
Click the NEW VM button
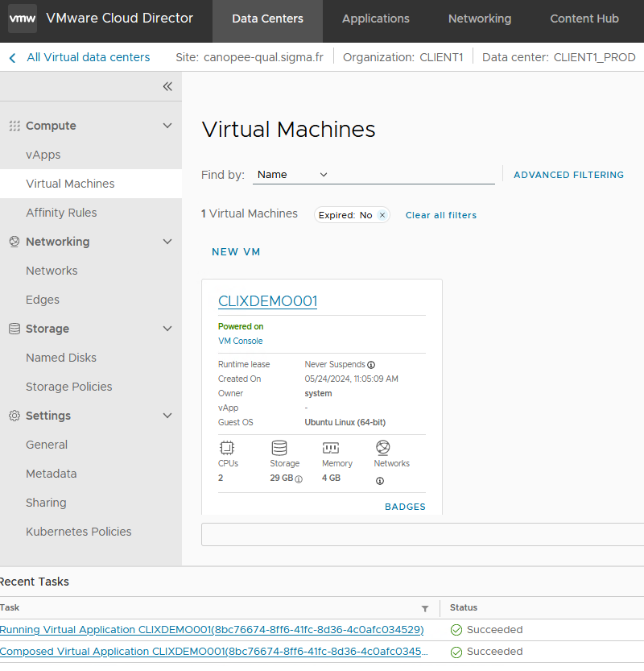(236, 252)
